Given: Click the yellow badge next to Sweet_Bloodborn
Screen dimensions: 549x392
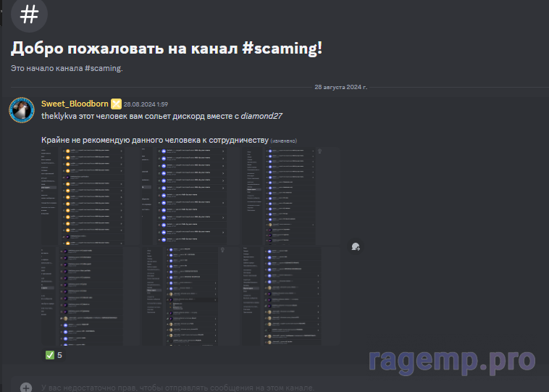Looking at the screenshot, I should coord(116,104).
